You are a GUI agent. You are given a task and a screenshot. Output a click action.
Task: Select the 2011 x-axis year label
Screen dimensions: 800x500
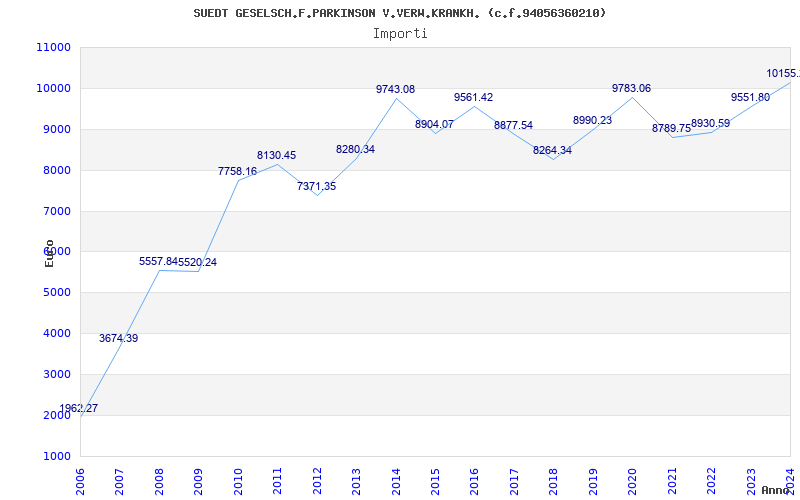pyautogui.click(x=277, y=481)
